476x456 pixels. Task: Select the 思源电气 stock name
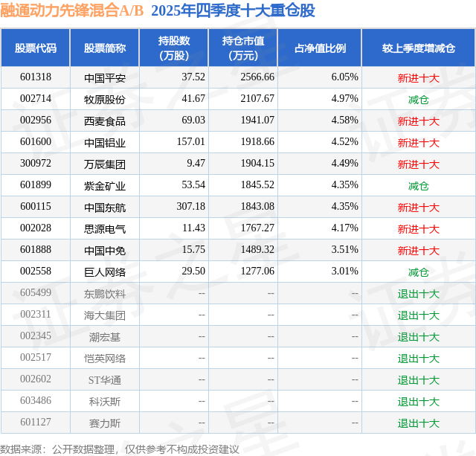pos(105,229)
